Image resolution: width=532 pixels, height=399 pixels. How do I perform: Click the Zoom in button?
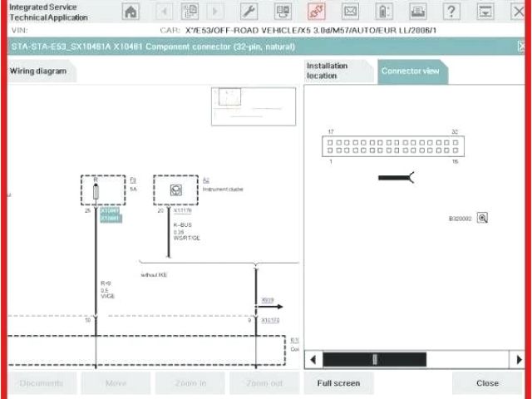pyautogui.click(x=190, y=383)
